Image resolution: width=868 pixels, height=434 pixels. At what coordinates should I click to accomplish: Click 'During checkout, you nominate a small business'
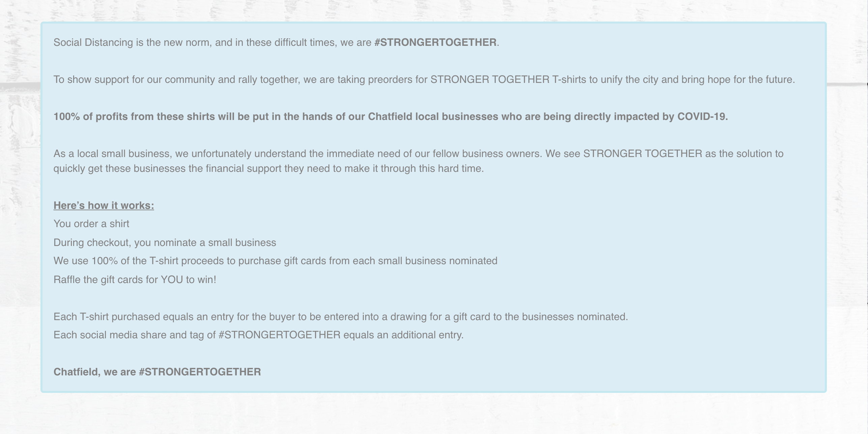tap(165, 243)
